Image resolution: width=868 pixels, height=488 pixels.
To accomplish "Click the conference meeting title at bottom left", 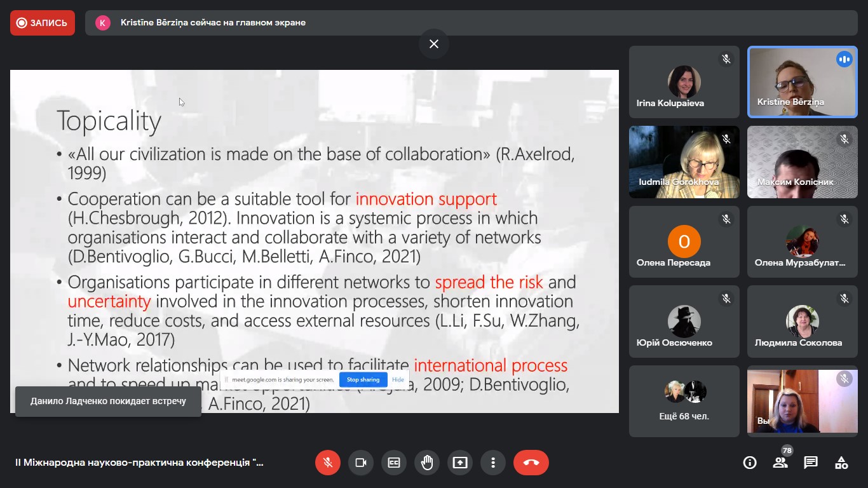I will [139, 463].
